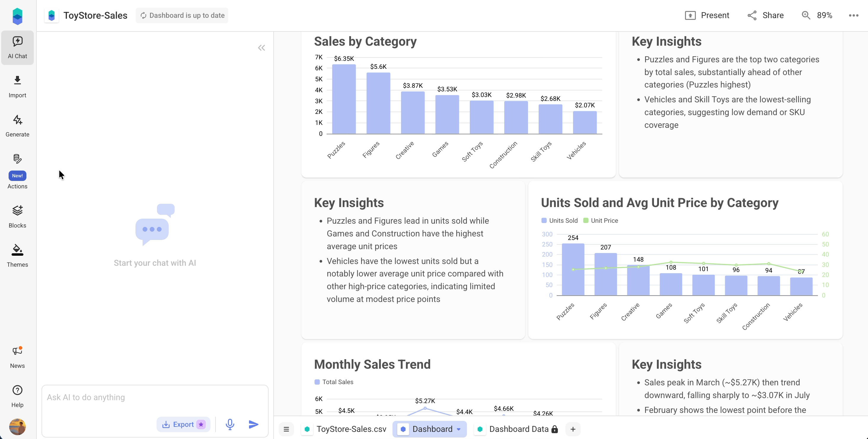
Task: Open the Dashboard Data tab
Action: coord(519,429)
